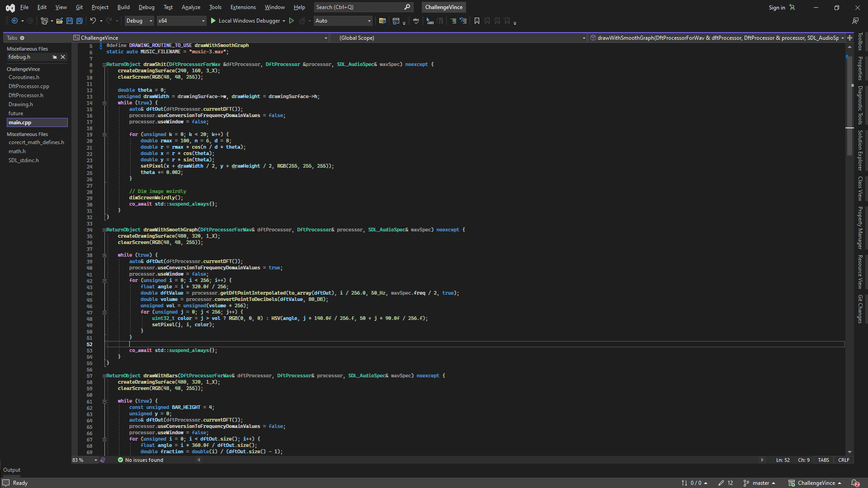This screenshot has width=868, height=488.
Task: Open the Tabs settings gear icon
Action: tap(22, 38)
